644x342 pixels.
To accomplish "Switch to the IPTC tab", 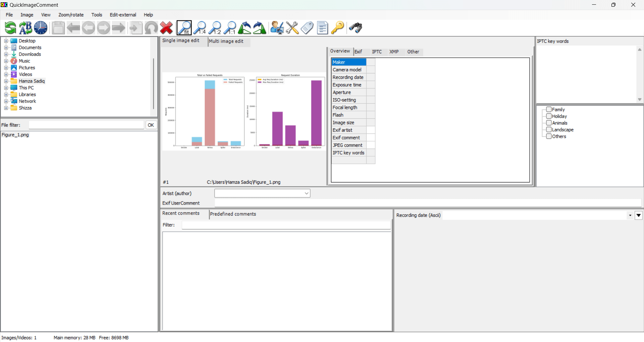I will coord(377,52).
